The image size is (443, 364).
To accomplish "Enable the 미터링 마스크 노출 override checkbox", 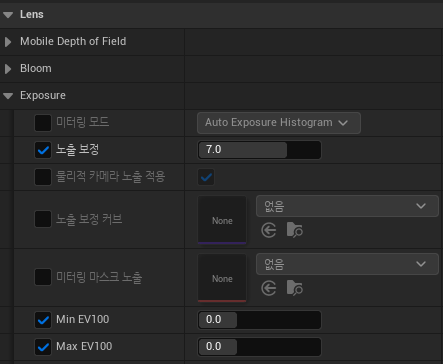I will click(43, 277).
